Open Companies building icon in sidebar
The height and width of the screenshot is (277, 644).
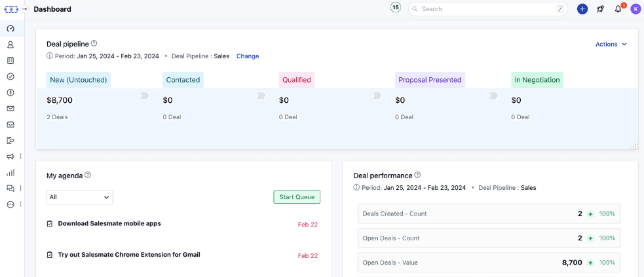(x=10, y=60)
